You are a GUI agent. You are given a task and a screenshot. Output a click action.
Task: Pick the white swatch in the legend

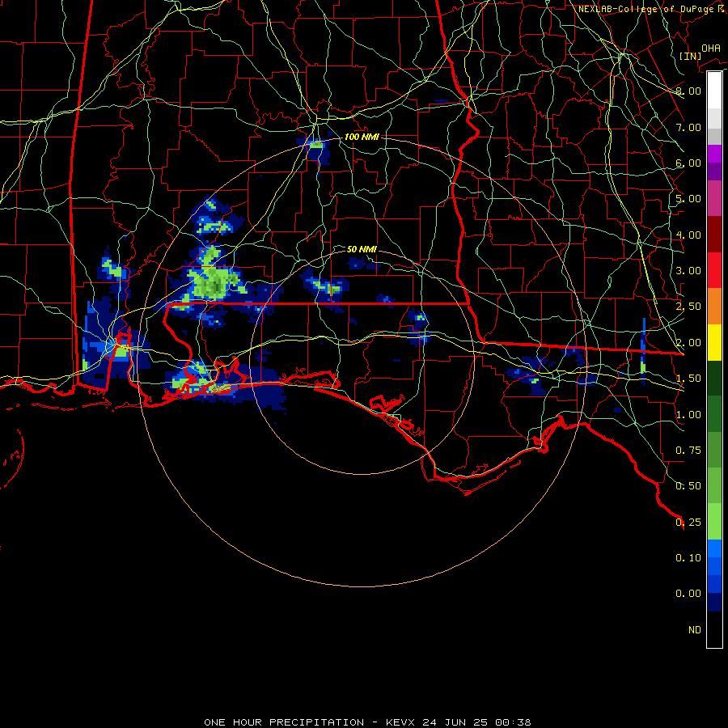click(x=714, y=91)
